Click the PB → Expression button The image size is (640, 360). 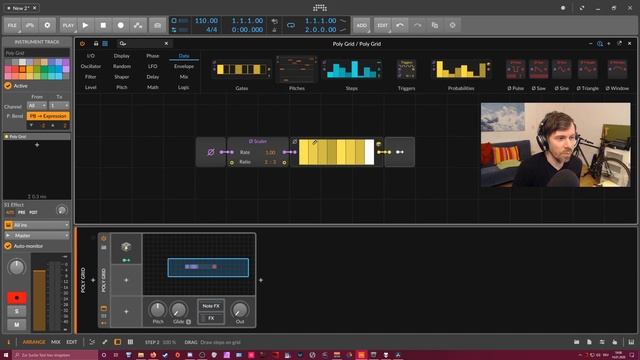(48, 116)
